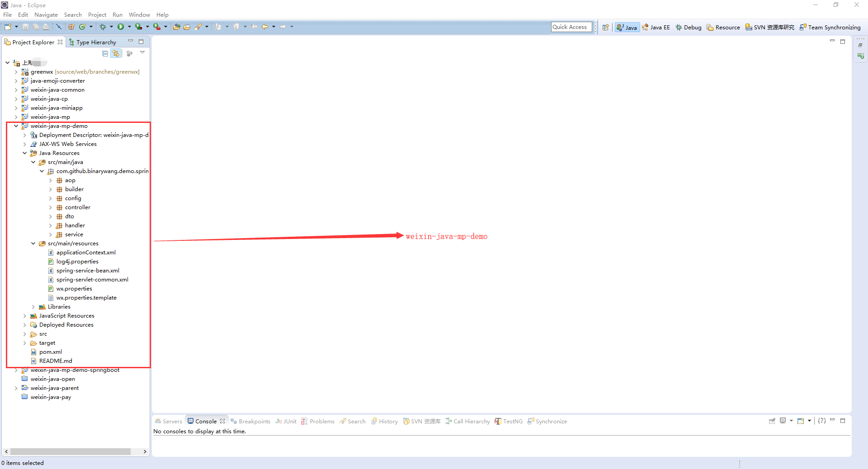Switch to the Call Hierarchy tab
This screenshot has height=469, width=868.
[x=467, y=421]
